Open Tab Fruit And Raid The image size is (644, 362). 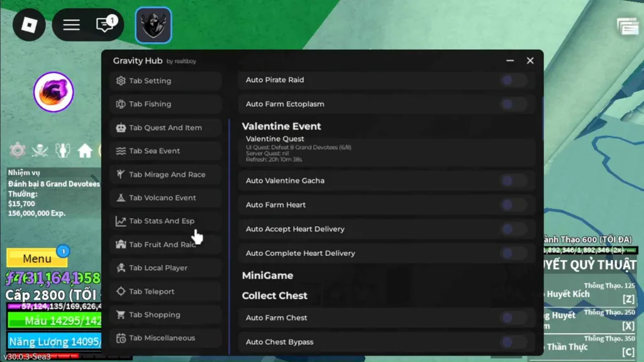tap(166, 244)
